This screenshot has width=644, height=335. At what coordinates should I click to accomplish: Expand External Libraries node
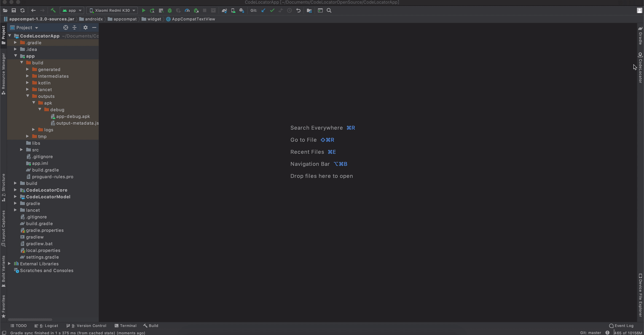9,264
